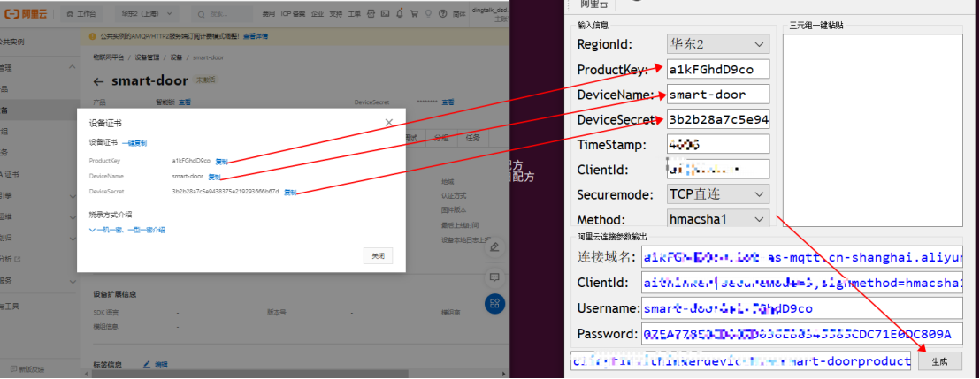Expand the 运维 sidebar section chevron
The image size is (980, 379).
[72, 216]
